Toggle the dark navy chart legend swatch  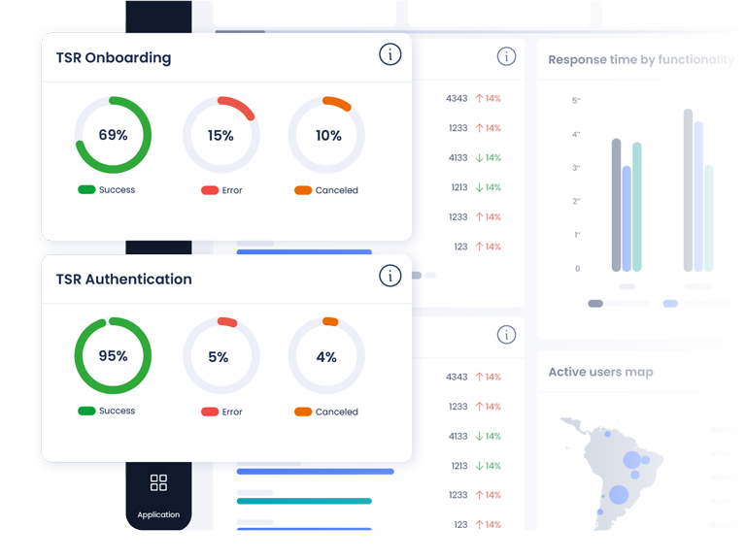(595, 304)
